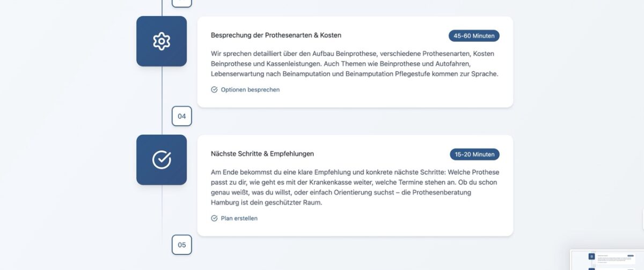Click the circled checkmark tile for Nächste Schritte
Viewport: 644px width, 270px height.
click(x=162, y=159)
